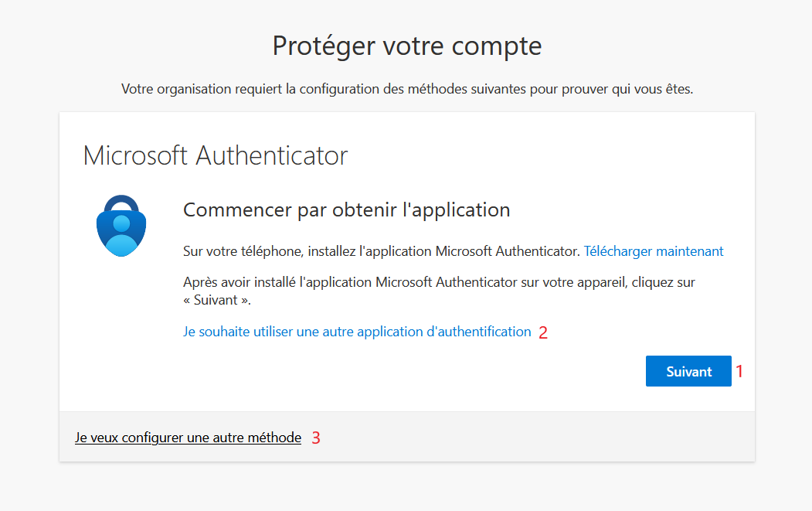Screen dimensions: 812x511
Task: Click the word compte in the page title
Action: 497,48
